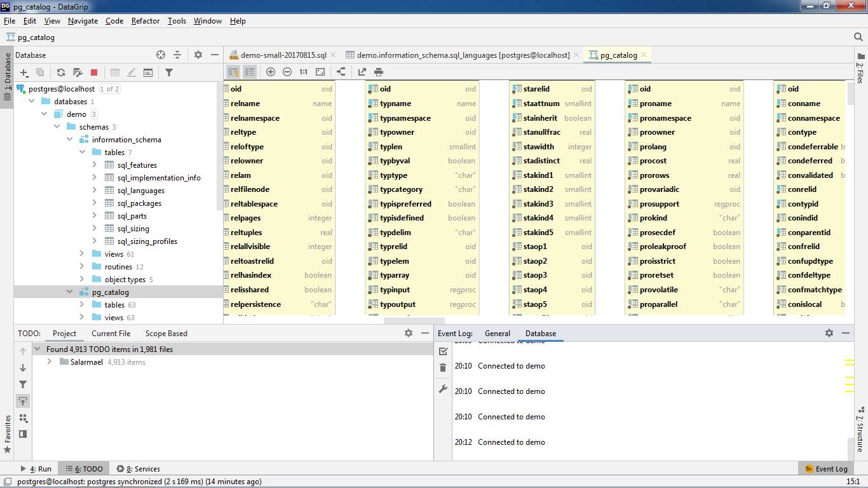Open the TODO panel settings gear
Image resolution: width=868 pixels, height=488 pixels.
409,333
